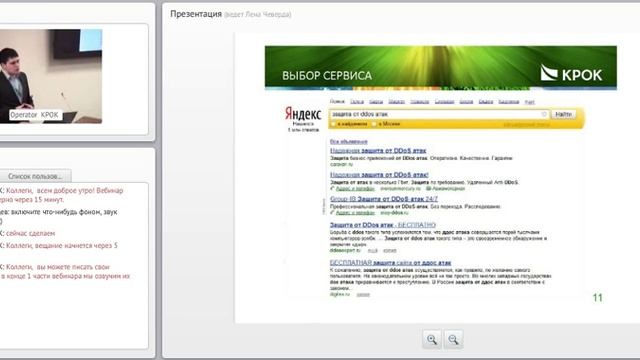This screenshot has height=360, width=640.
Task: Click Картинки in the Yandex navigation row
Action: [x=509, y=101]
